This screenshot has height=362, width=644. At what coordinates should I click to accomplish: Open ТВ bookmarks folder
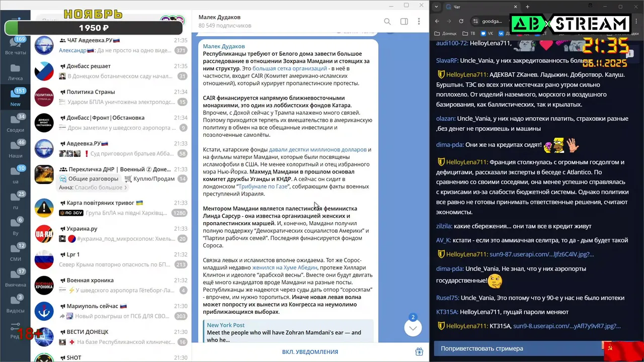point(470,34)
